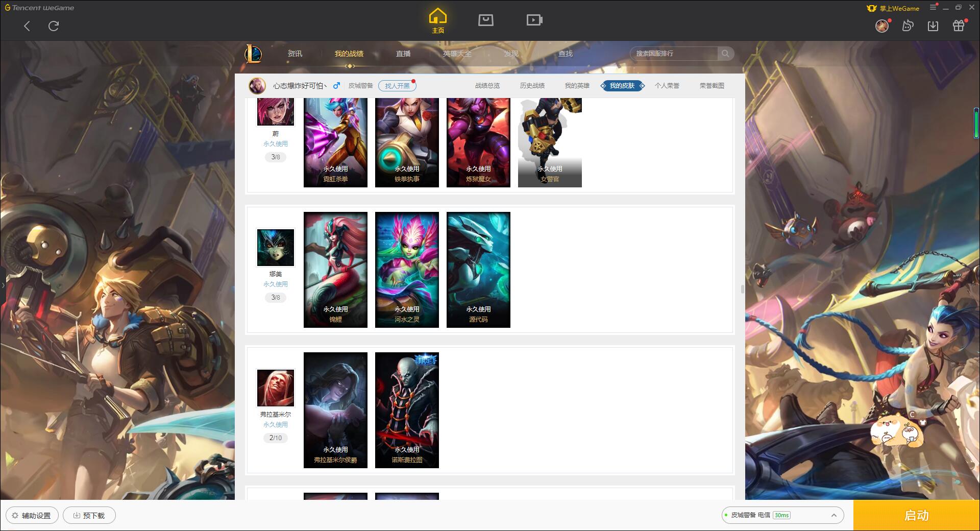Switch to 个人荣誉 sub-tab
The width and height of the screenshot is (980, 531).
pyautogui.click(x=667, y=86)
